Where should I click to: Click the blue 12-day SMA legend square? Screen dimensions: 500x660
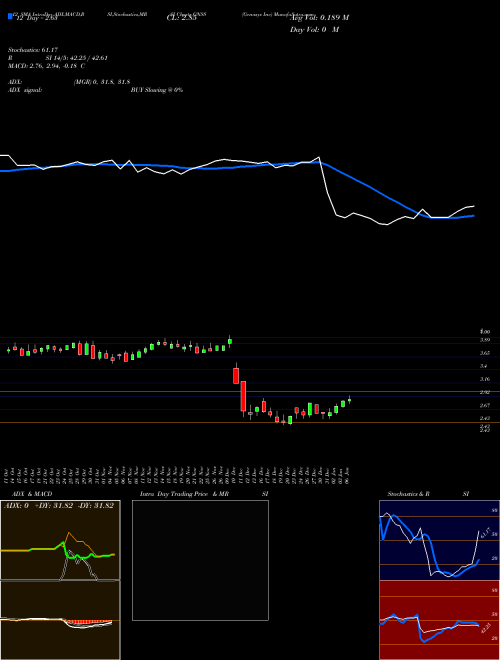pyautogui.click(x=11, y=16)
